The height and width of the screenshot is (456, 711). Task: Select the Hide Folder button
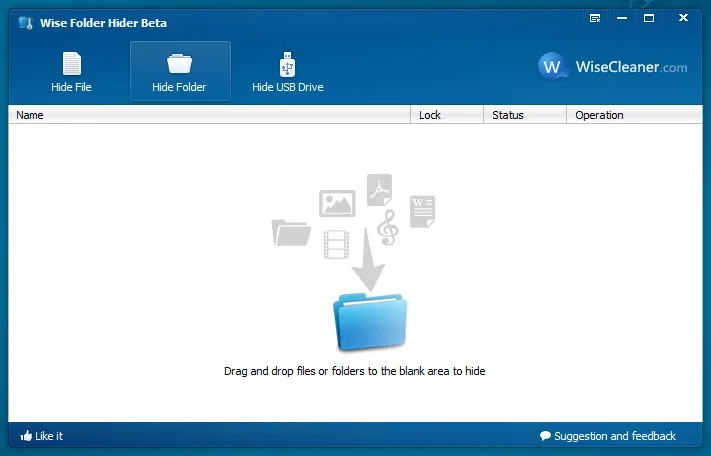[180, 71]
